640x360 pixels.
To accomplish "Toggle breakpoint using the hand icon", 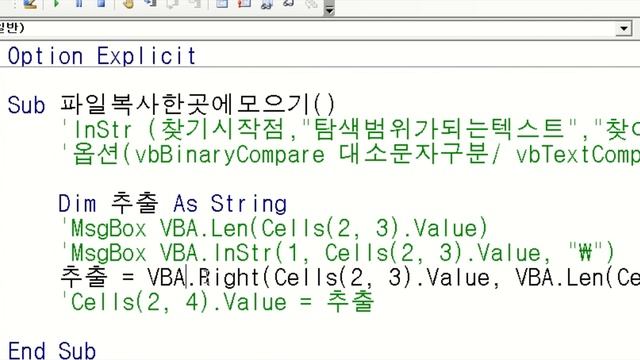I will (x=129, y=3).
